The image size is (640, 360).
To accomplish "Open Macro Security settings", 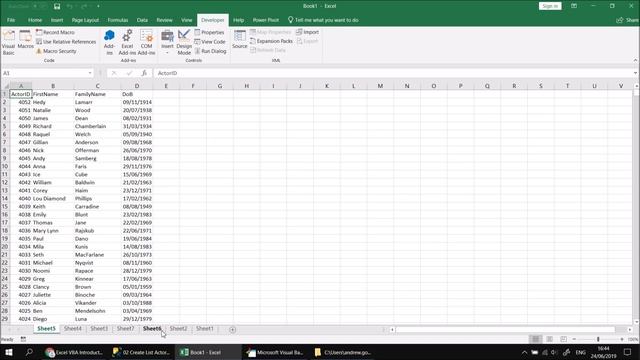I will coord(56,51).
